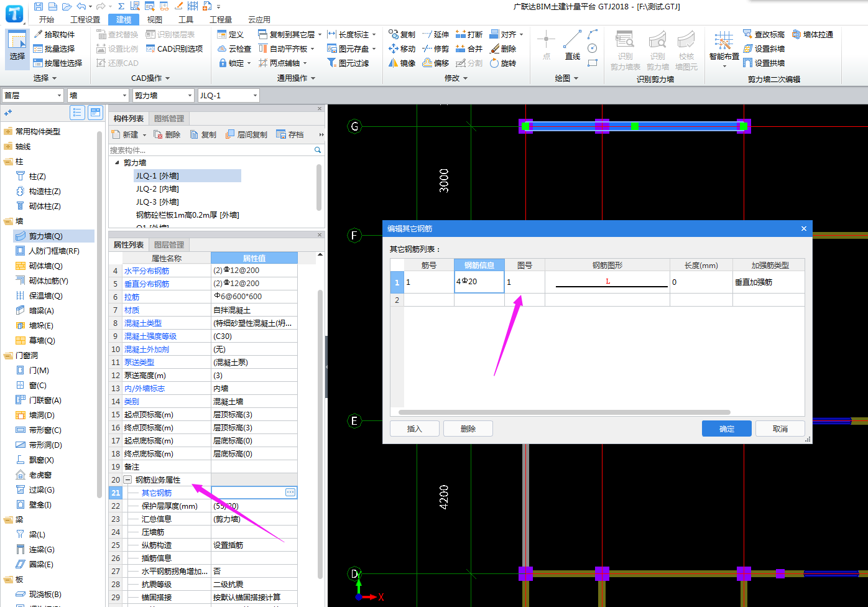868x607 pixels.
Task: Activate 按属性选择 select by attribute
Action: (x=58, y=63)
